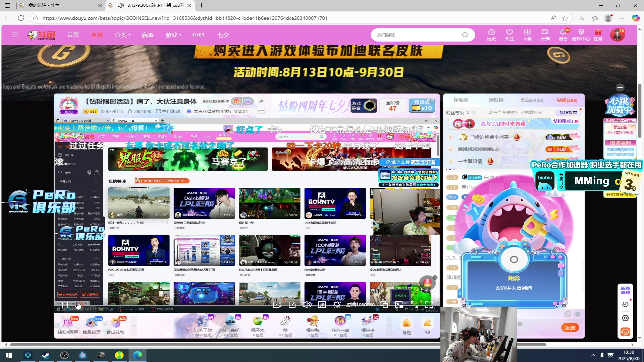
Task: Click the search magnifier icon
Action: (x=465, y=35)
